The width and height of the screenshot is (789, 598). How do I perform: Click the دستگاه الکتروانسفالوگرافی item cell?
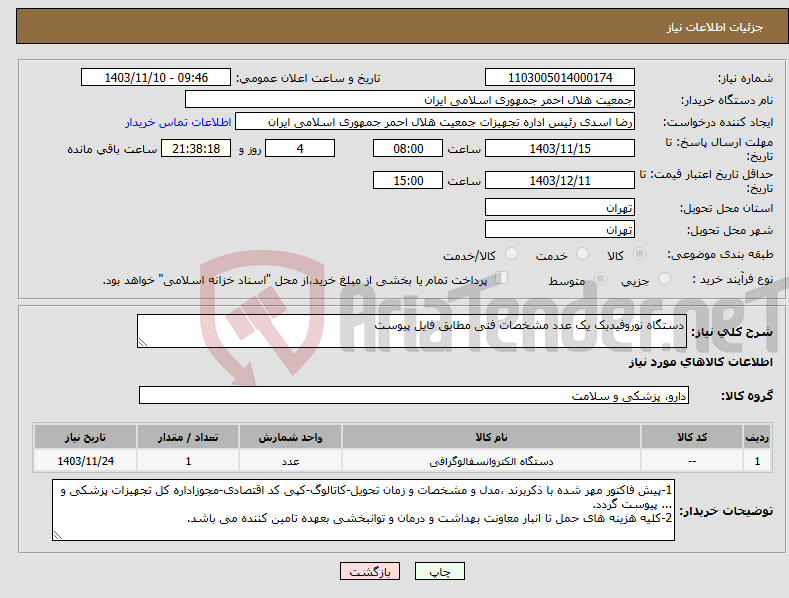tap(491, 461)
